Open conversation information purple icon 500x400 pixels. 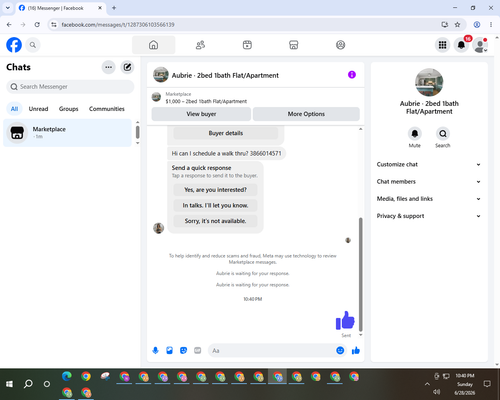point(352,75)
